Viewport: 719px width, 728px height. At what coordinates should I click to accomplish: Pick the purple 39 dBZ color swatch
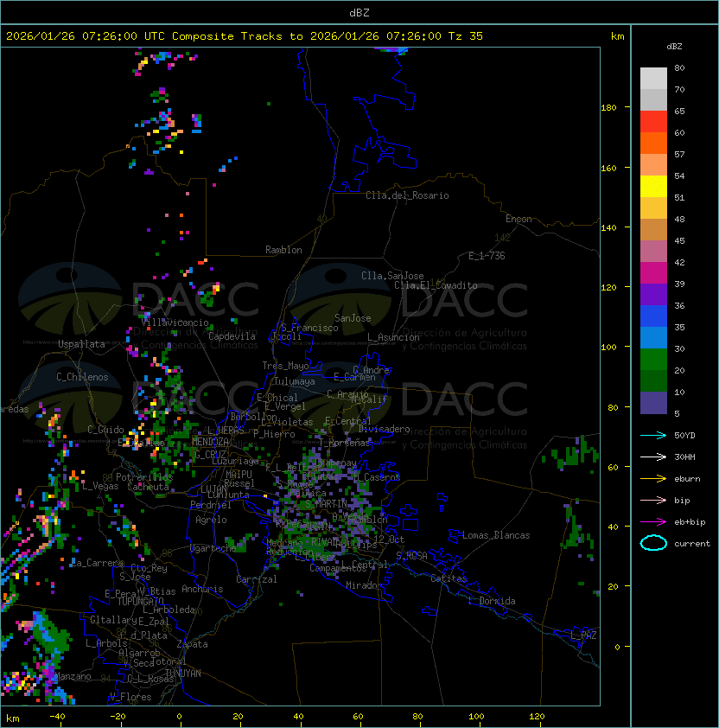(653, 294)
